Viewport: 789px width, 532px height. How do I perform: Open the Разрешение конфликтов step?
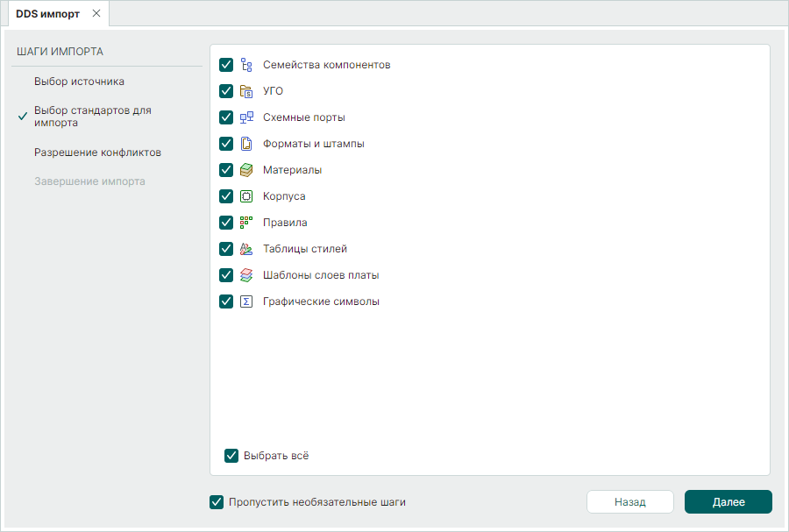click(x=97, y=153)
